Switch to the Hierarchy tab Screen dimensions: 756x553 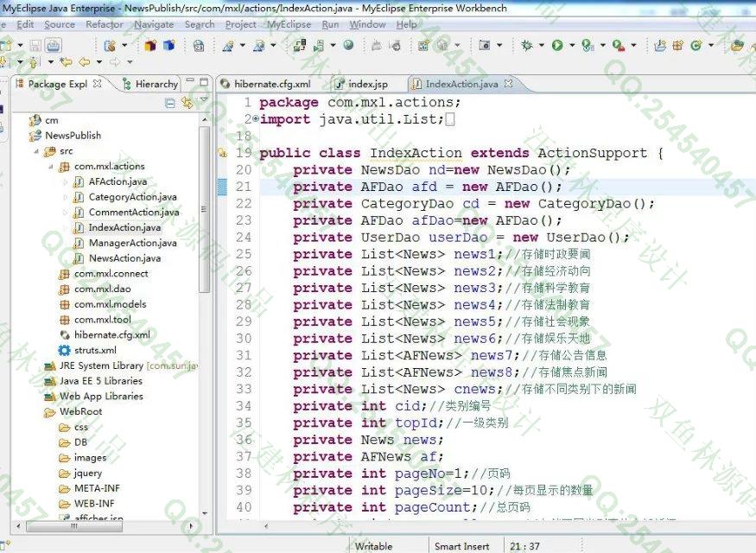point(150,84)
